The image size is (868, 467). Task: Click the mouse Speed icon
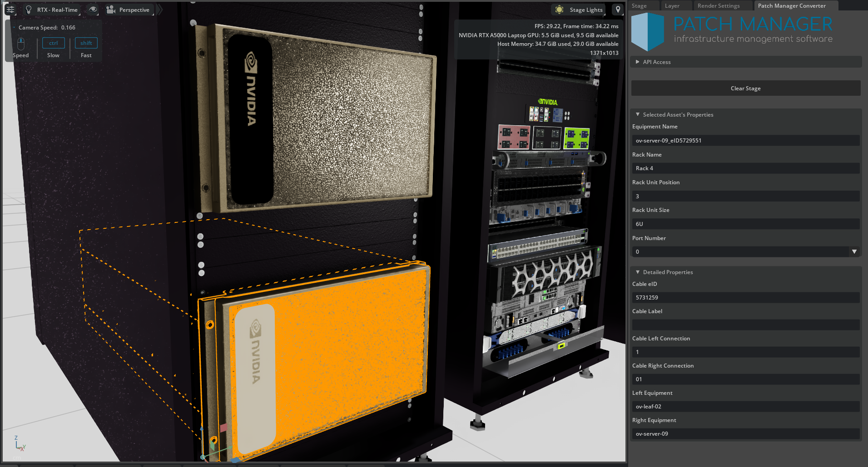(x=20, y=44)
